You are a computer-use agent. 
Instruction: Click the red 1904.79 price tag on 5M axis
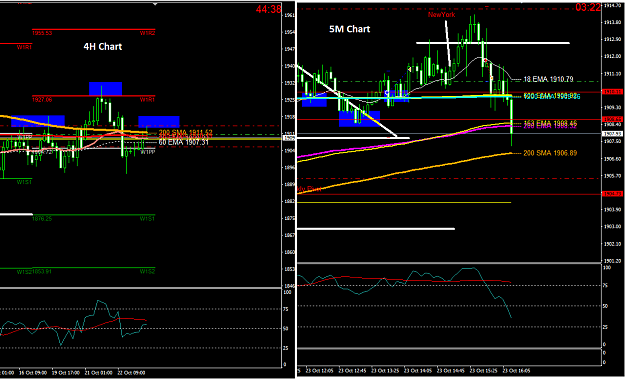point(612,194)
